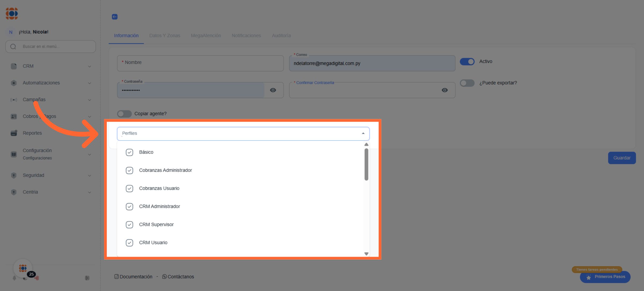Open the Auditoría tab
Image resolution: width=644 pixels, height=291 pixels.
281,36
